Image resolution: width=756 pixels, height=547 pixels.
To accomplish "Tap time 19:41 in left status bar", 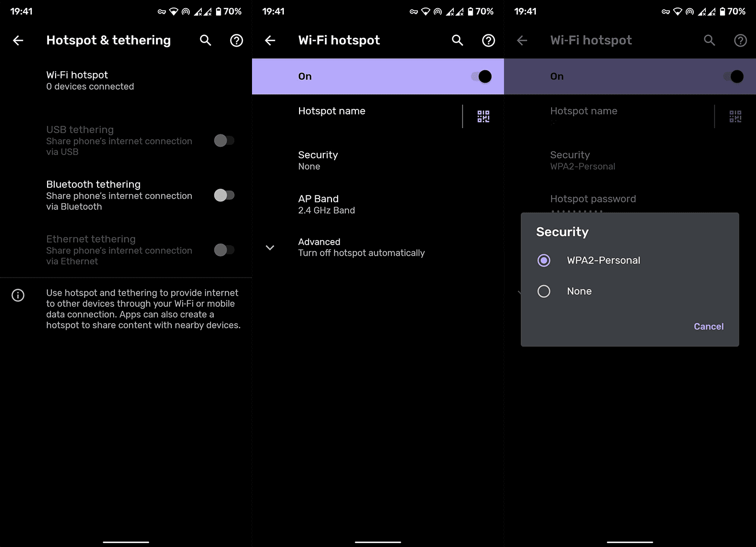I will point(21,11).
